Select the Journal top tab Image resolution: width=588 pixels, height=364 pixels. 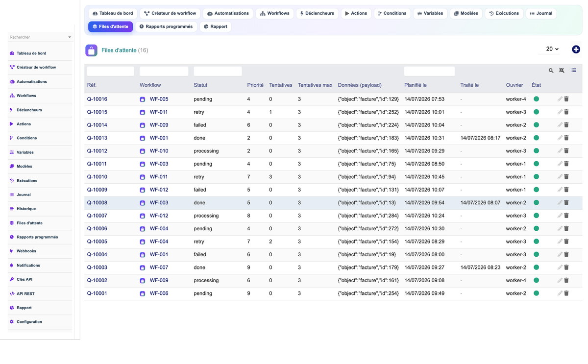point(541,13)
